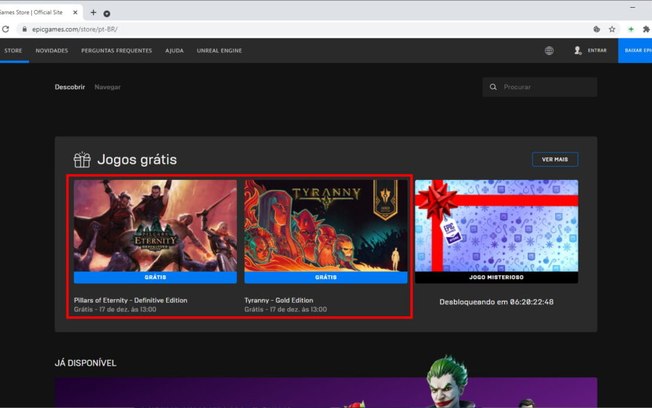Bookmark this page using the star icon
Image resolution: width=652 pixels, height=408 pixels.
612,29
